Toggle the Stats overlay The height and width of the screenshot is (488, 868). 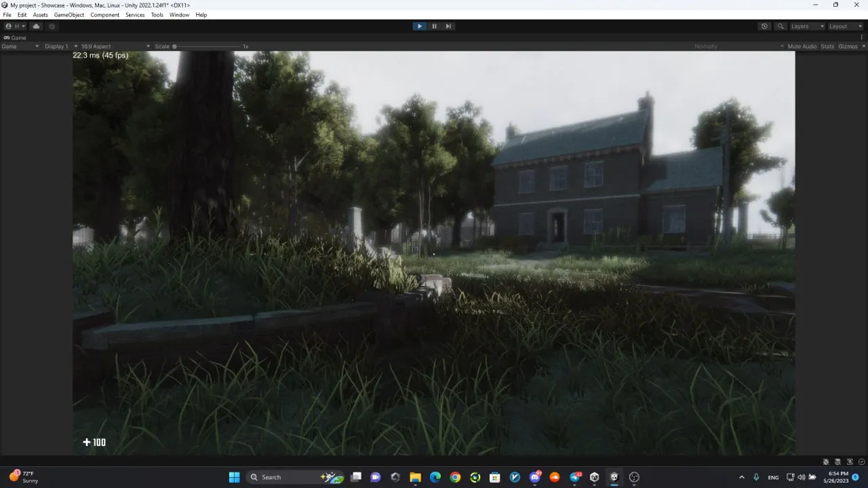click(827, 47)
